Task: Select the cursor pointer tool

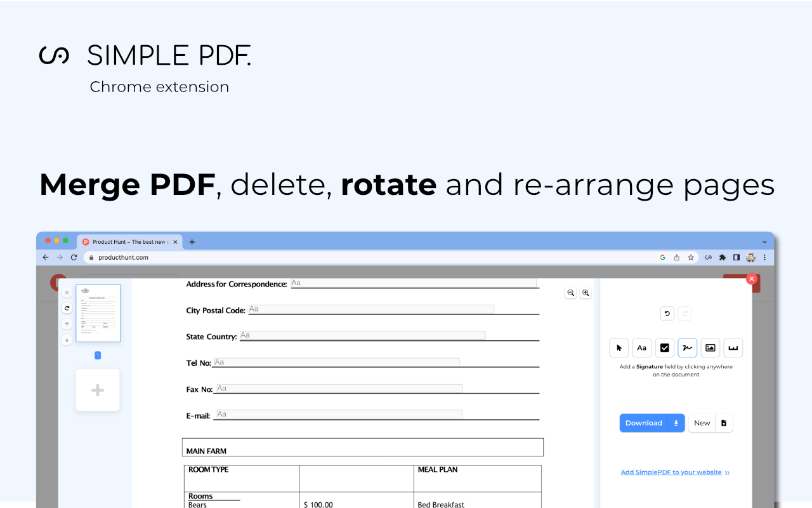Action: point(619,348)
